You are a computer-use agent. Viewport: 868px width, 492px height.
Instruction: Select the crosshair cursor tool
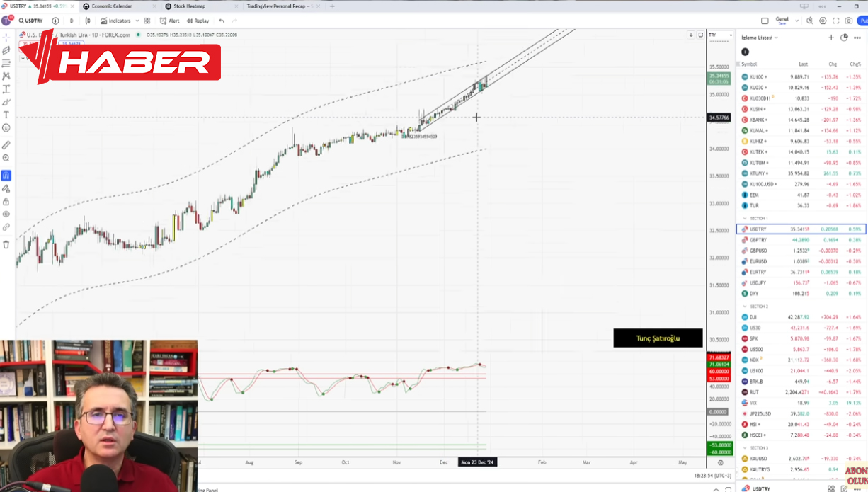point(6,37)
